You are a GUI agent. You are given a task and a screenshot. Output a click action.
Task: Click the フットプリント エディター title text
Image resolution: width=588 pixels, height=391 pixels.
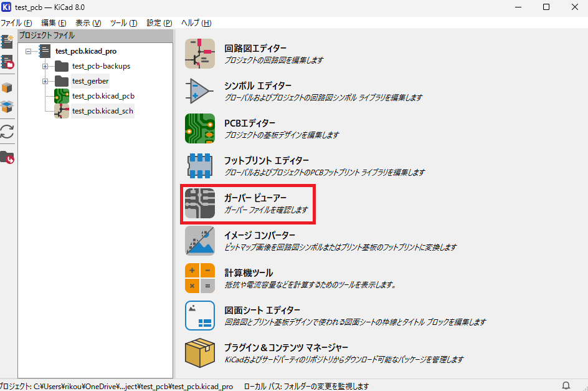tap(267, 161)
